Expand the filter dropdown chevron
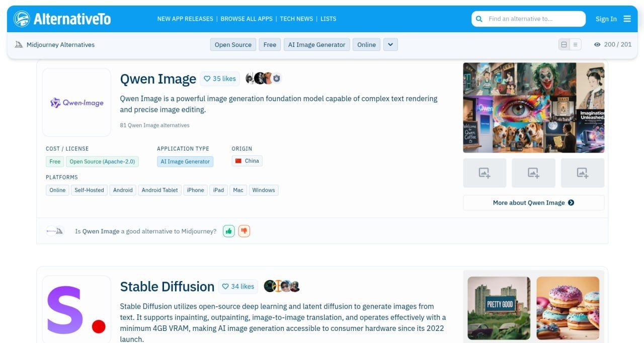644x343 pixels. pyautogui.click(x=390, y=44)
